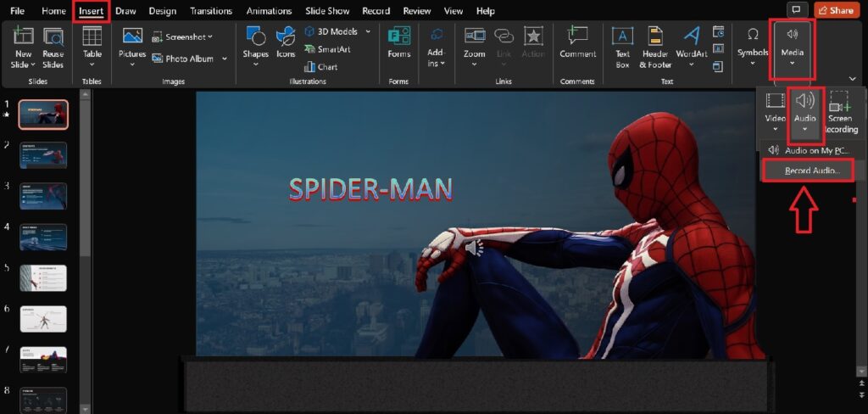Insert 3D Models
The image size is (868, 414).
click(331, 31)
